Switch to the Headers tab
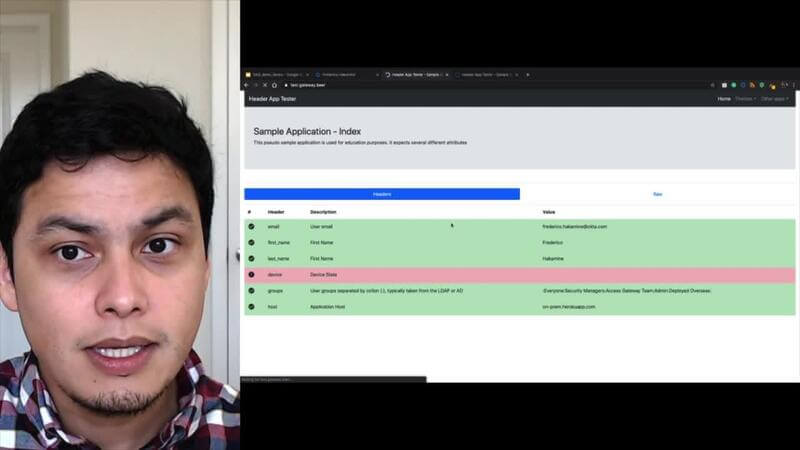This screenshot has width=800, height=450. tap(382, 194)
